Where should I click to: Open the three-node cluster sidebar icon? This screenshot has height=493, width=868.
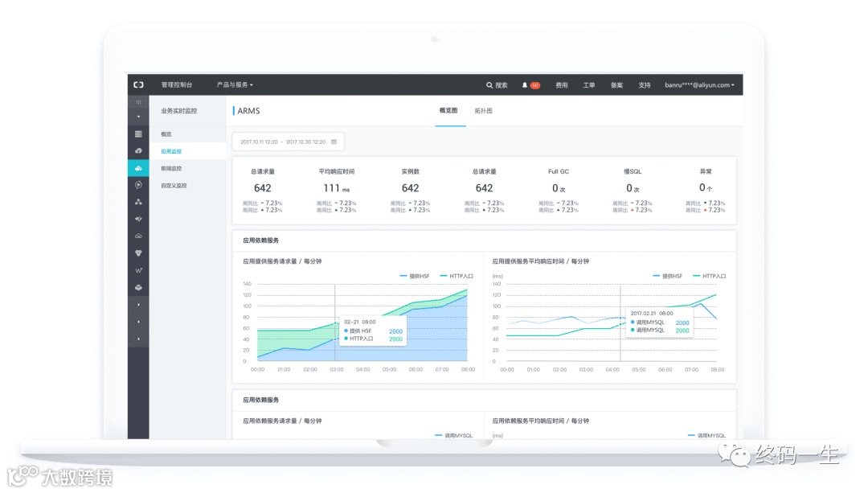138,202
